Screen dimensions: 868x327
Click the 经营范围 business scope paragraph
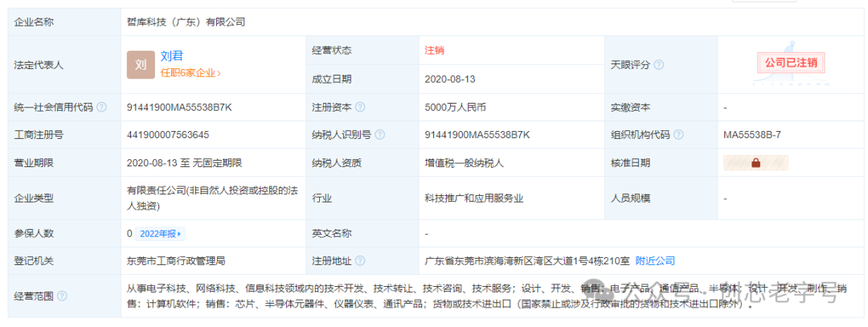487,296
